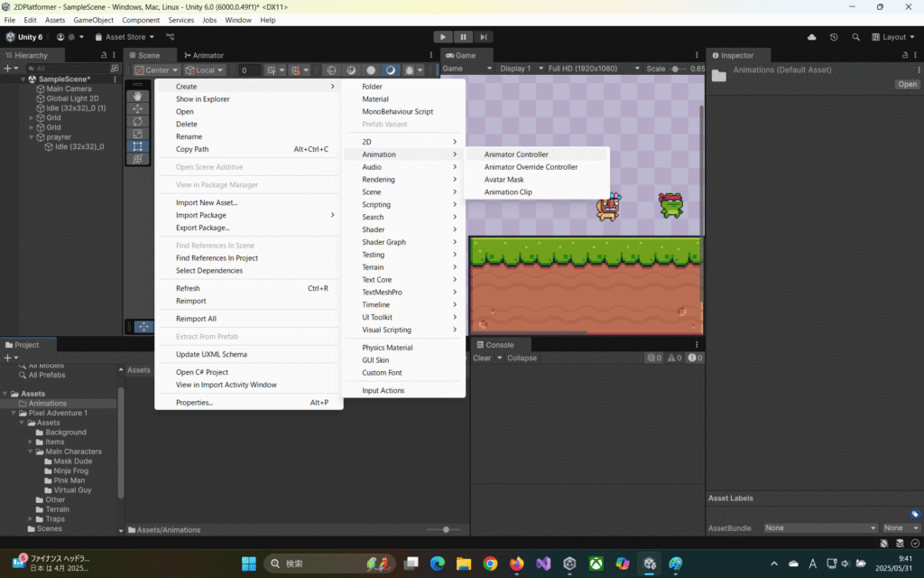Toggle Collapse in the Console
Image resolution: width=924 pixels, height=578 pixels.
(522, 358)
